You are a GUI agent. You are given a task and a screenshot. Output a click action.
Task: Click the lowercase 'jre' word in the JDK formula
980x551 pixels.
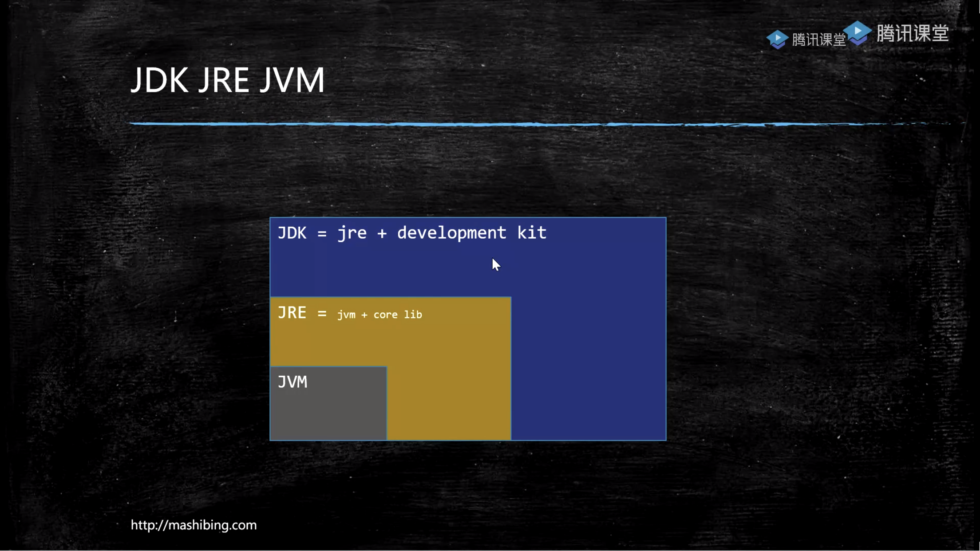pos(352,233)
